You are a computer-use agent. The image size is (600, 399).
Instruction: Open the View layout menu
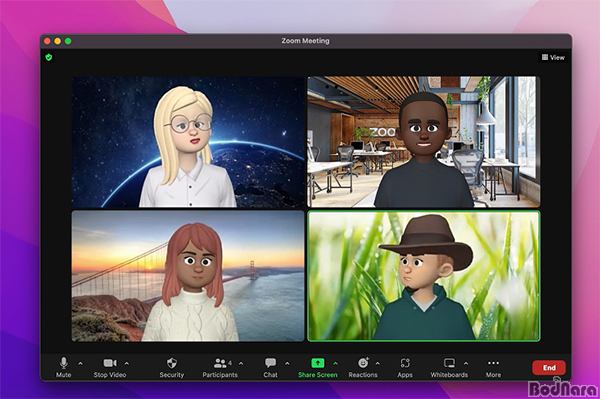(553, 57)
